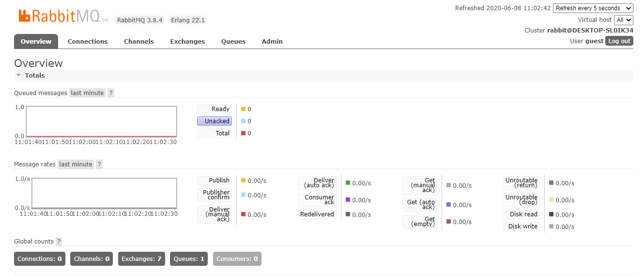Select the Overview tab
Viewport: 644px width, 276px height.
[x=36, y=41]
